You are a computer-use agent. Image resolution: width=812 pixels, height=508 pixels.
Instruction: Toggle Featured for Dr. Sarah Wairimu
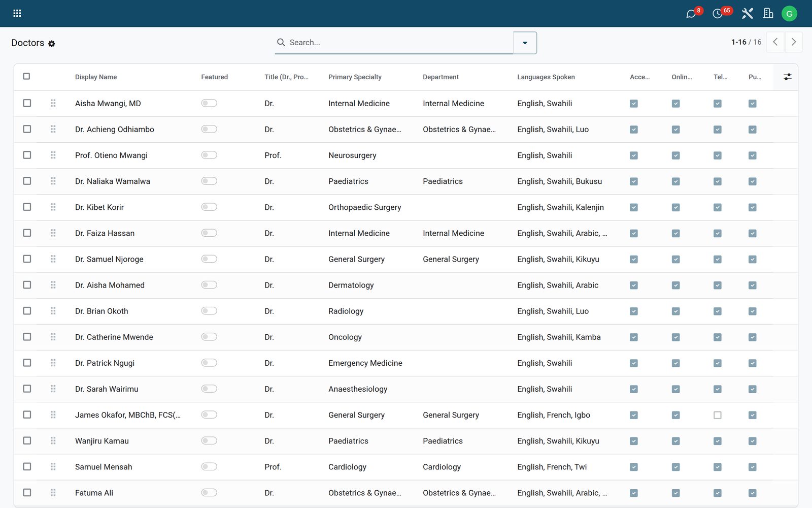(x=209, y=389)
